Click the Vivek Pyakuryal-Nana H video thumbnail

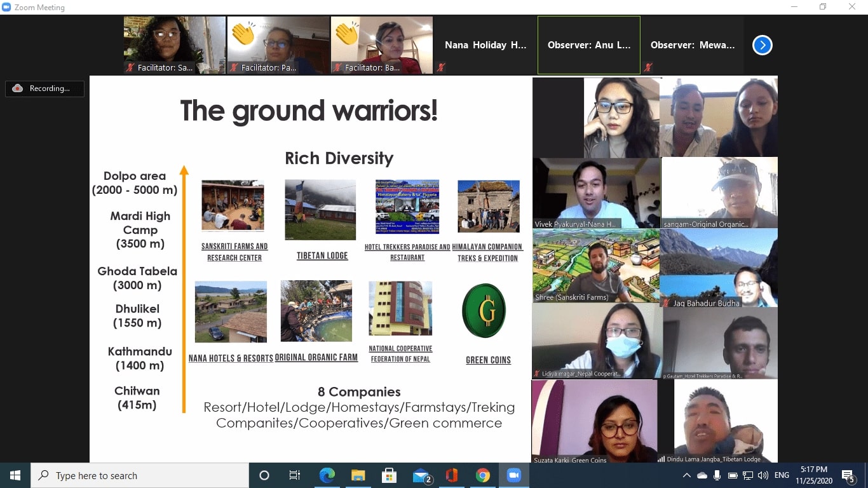[x=595, y=193]
